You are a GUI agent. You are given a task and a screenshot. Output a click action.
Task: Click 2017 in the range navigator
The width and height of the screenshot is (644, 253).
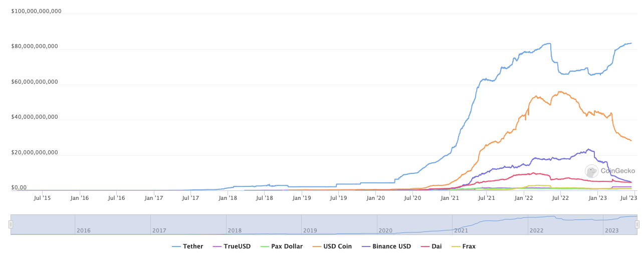tap(159, 230)
